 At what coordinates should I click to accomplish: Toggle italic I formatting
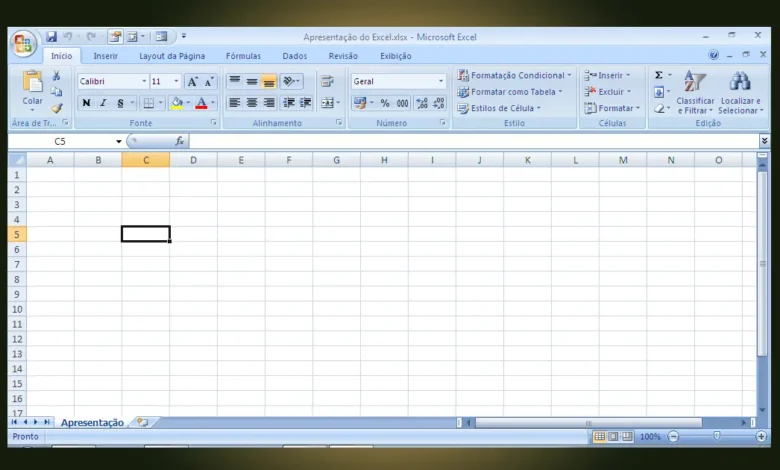click(103, 103)
